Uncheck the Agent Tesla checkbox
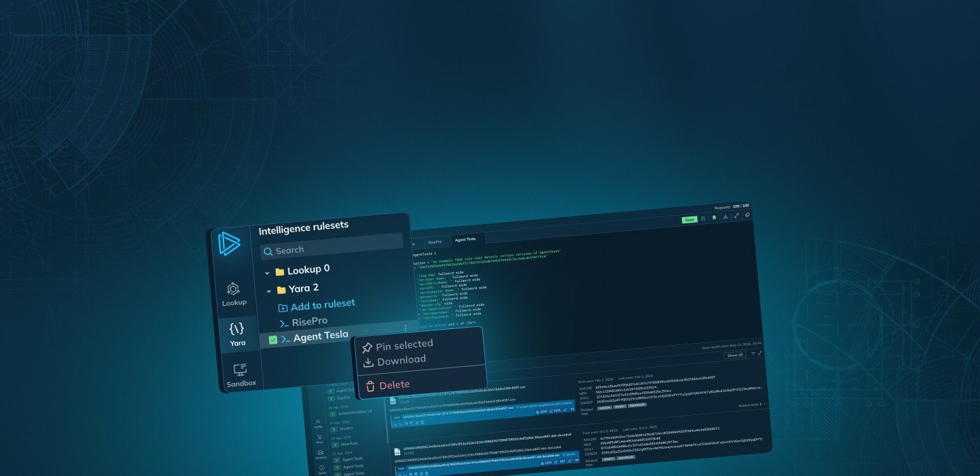 273,340
